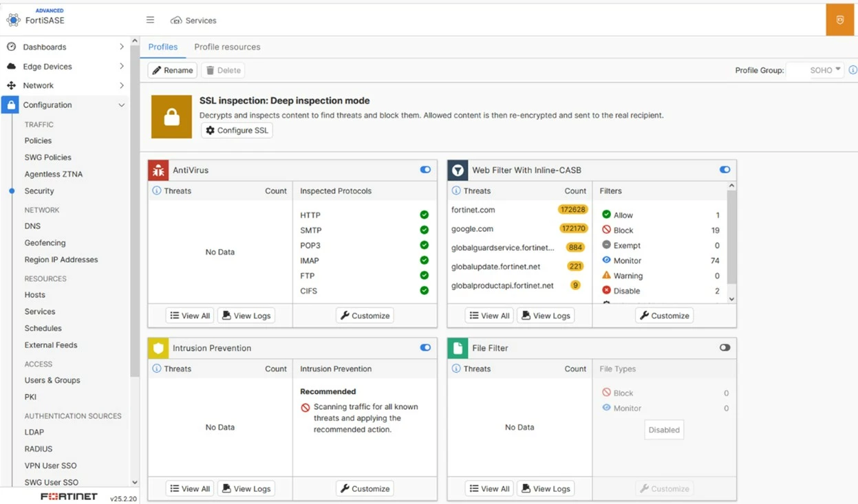Screen dimensions: 858x504
Task: Switch to the Profiles tab
Action: tap(163, 47)
